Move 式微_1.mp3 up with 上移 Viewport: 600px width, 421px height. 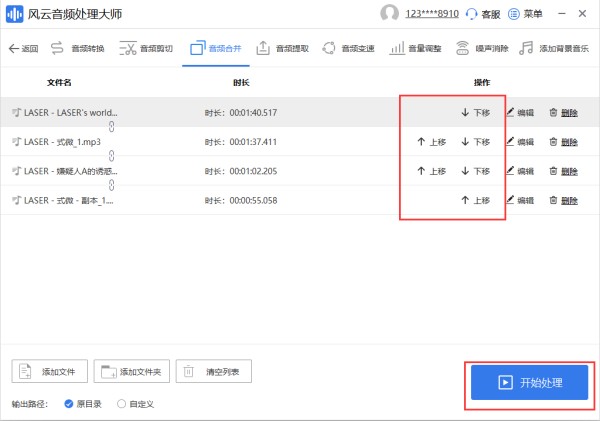(x=431, y=142)
